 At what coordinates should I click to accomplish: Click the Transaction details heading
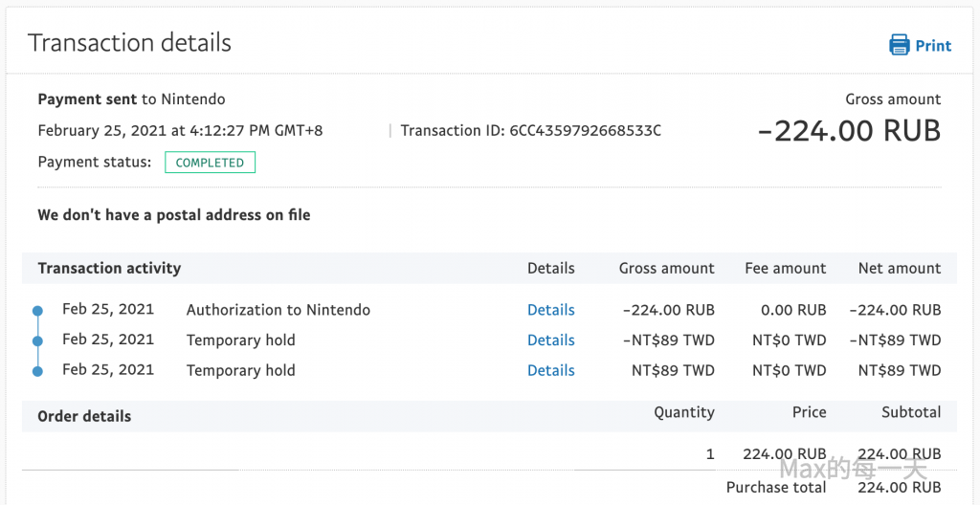129,43
